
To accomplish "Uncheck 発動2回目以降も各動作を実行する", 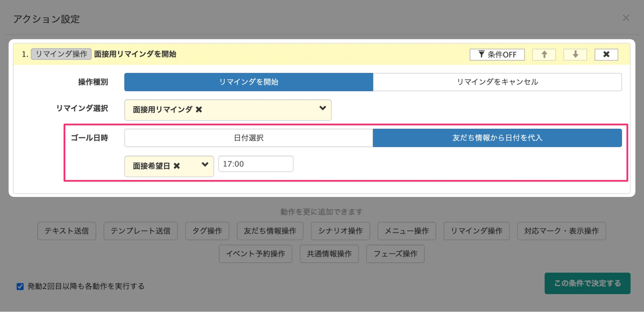I will (x=20, y=286).
